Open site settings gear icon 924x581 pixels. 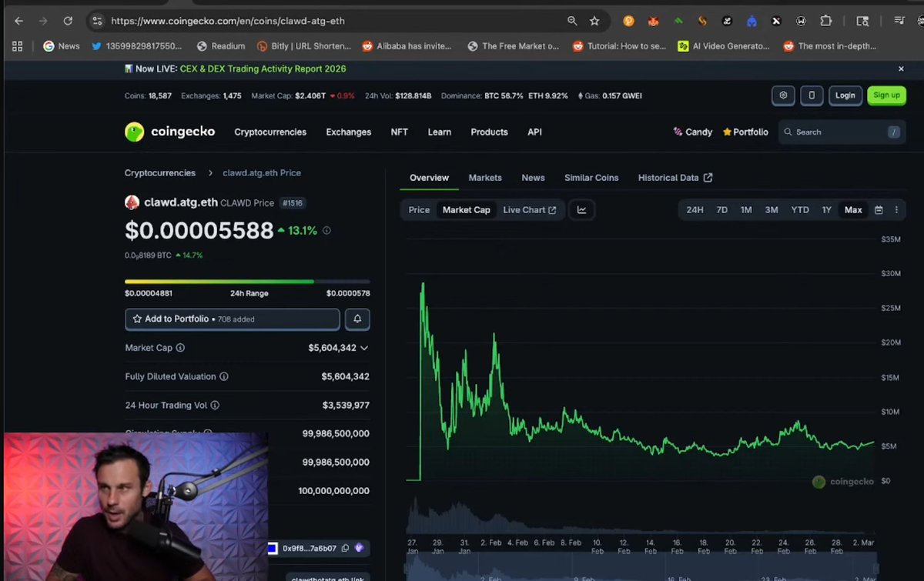click(783, 95)
